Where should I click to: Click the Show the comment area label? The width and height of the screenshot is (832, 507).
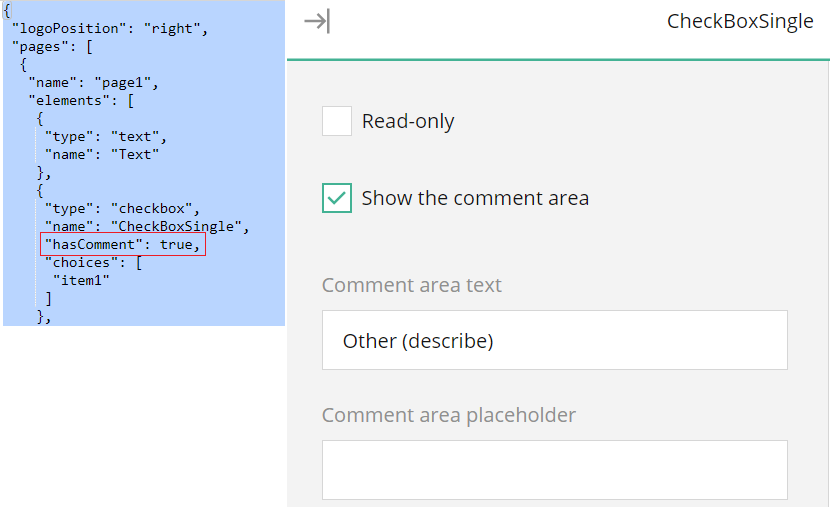tap(475, 198)
